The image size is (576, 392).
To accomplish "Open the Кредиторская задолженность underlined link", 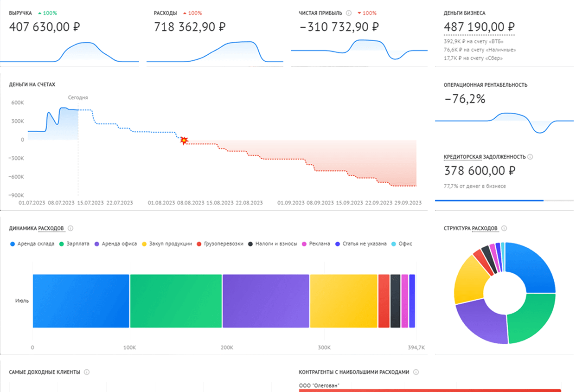I will (x=485, y=157).
